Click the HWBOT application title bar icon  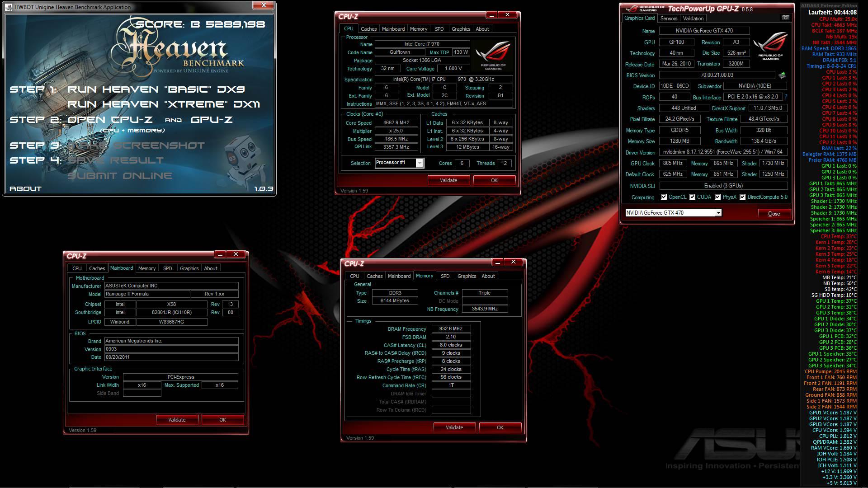9,7
